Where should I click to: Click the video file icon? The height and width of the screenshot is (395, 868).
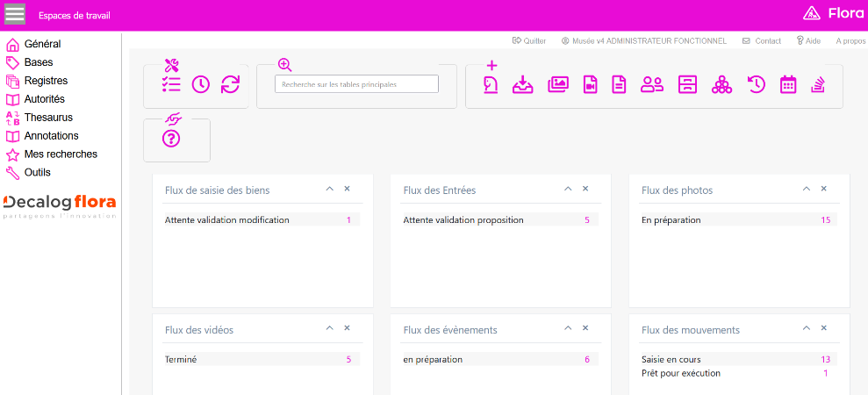[x=590, y=84]
